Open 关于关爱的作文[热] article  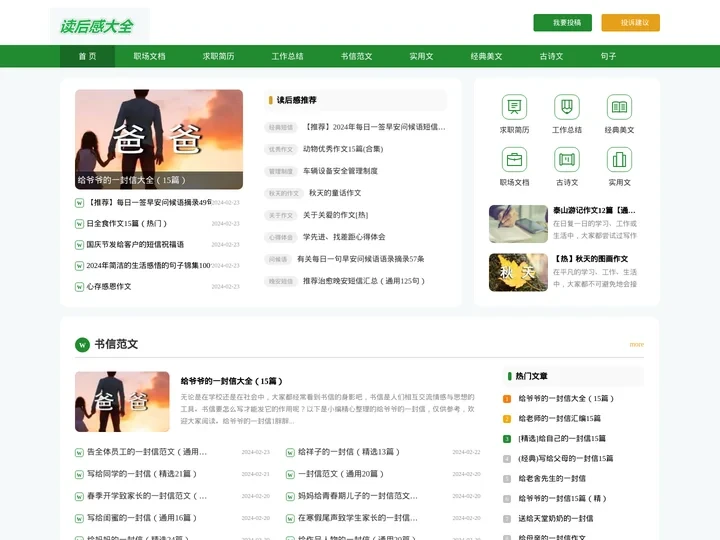(x=335, y=215)
